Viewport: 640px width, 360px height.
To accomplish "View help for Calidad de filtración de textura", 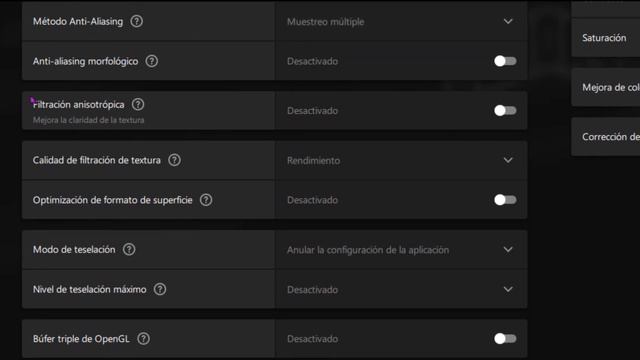I will point(174,160).
